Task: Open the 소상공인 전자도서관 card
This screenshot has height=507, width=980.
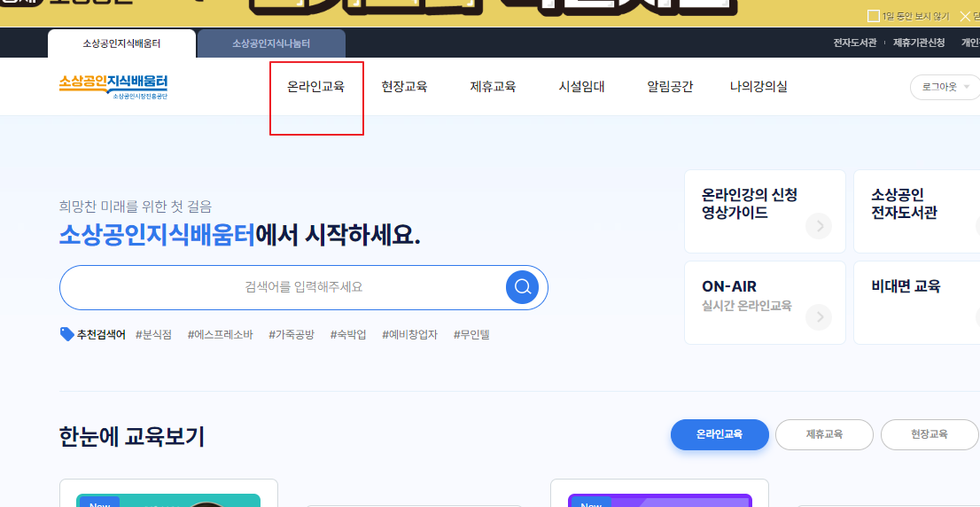Action: point(916,211)
